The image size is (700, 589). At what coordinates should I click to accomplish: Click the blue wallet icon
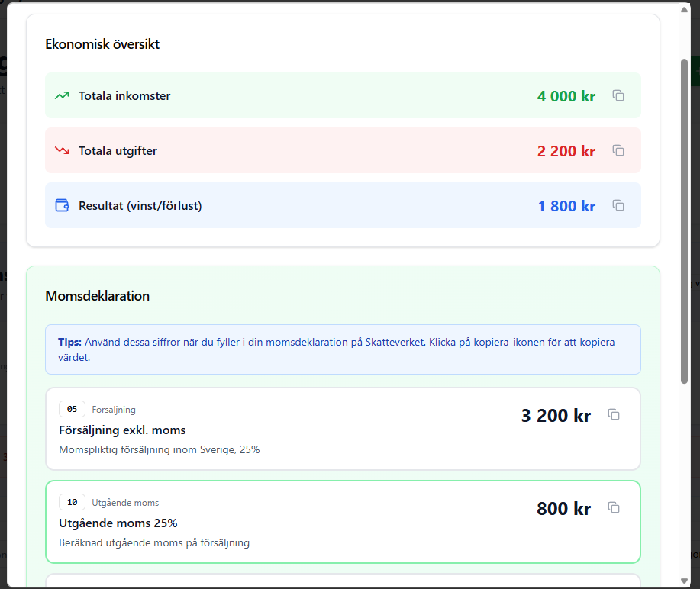coord(62,206)
